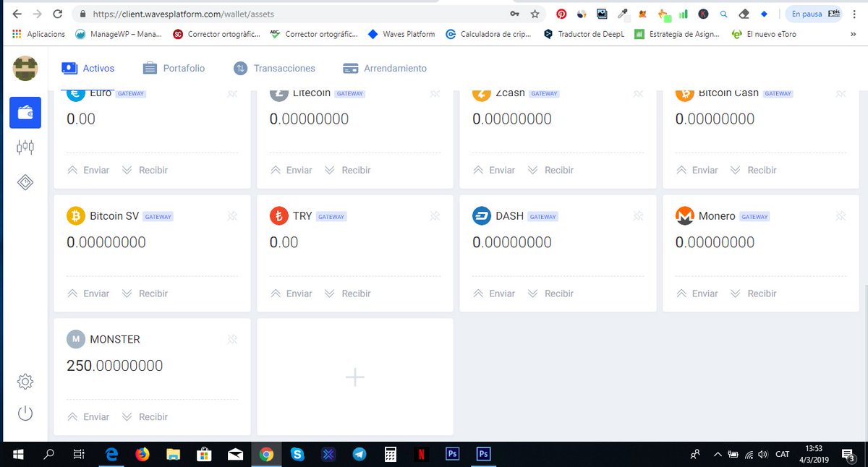Bookmark this page with the star icon

point(535,14)
